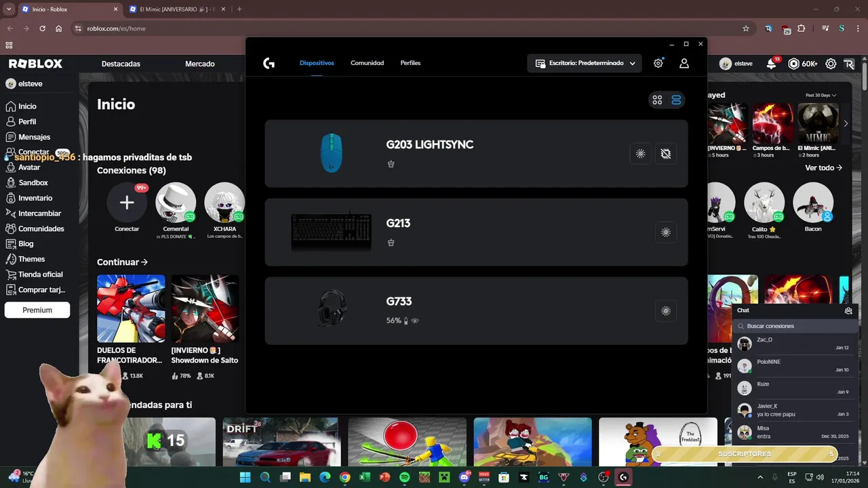Open lighting settings for G733 headset
Viewport: 868px width, 488px height.
tap(666, 311)
